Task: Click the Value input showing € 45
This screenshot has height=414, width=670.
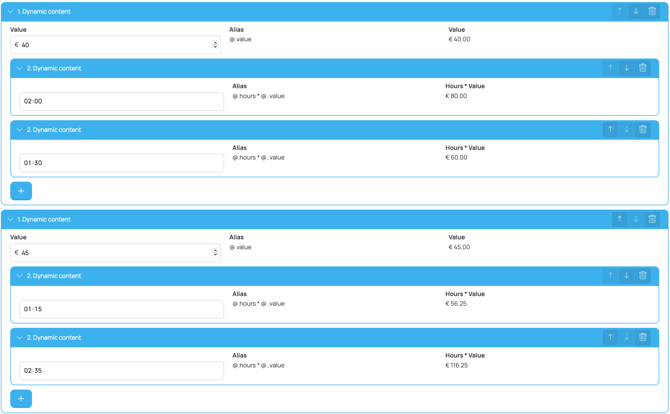Action: (x=110, y=253)
